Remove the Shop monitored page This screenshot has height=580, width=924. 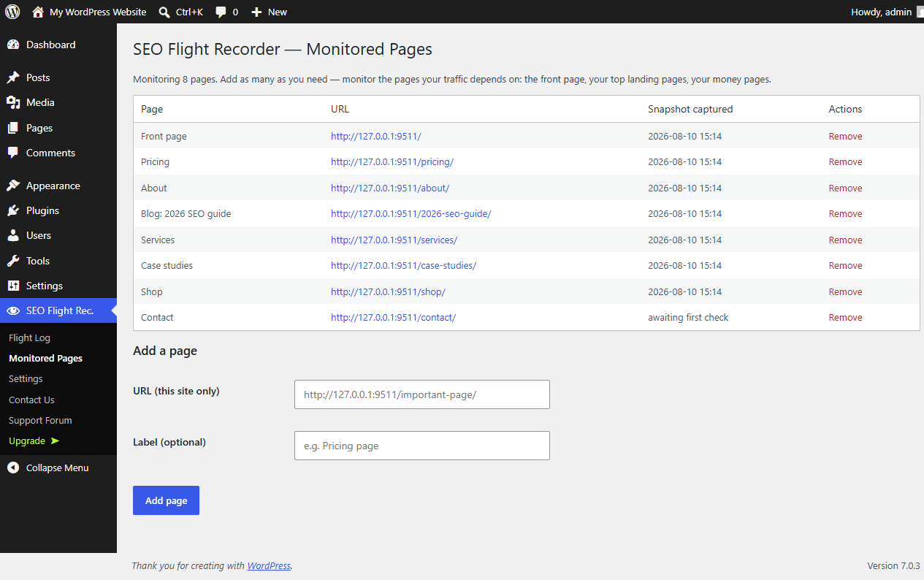(x=845, y=291)
